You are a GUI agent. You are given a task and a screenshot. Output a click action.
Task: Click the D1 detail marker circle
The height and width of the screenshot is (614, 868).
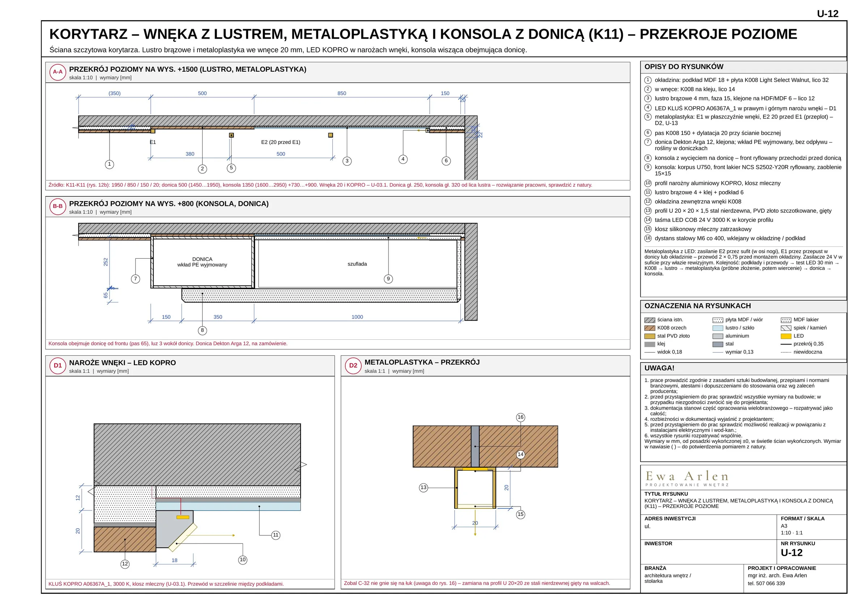point(58,366)
